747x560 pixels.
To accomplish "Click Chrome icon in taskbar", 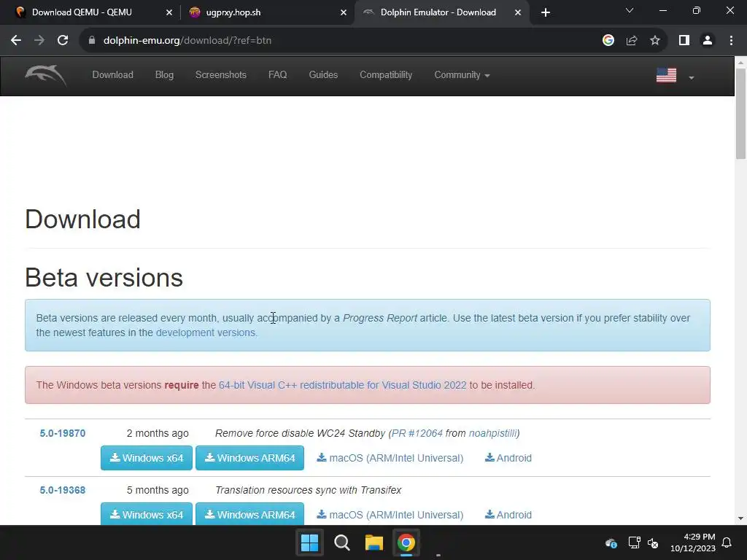I will 406,542.
